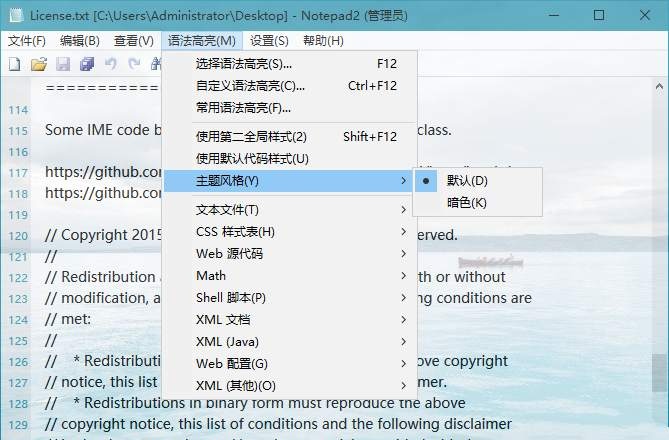Click the Redo arrow icon

point(134,64)
